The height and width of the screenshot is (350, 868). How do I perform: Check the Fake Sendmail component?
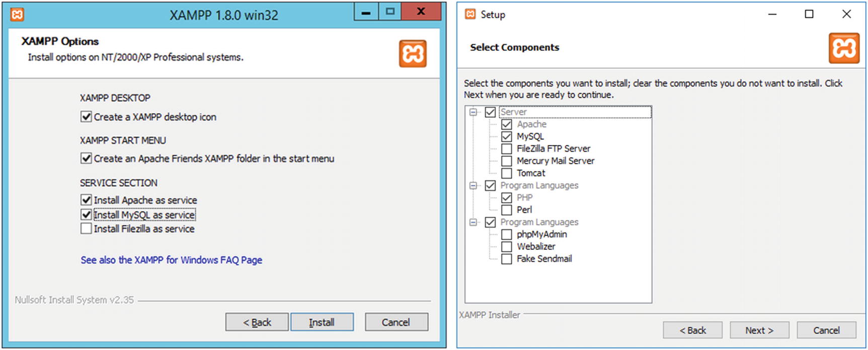click(507, 259)
